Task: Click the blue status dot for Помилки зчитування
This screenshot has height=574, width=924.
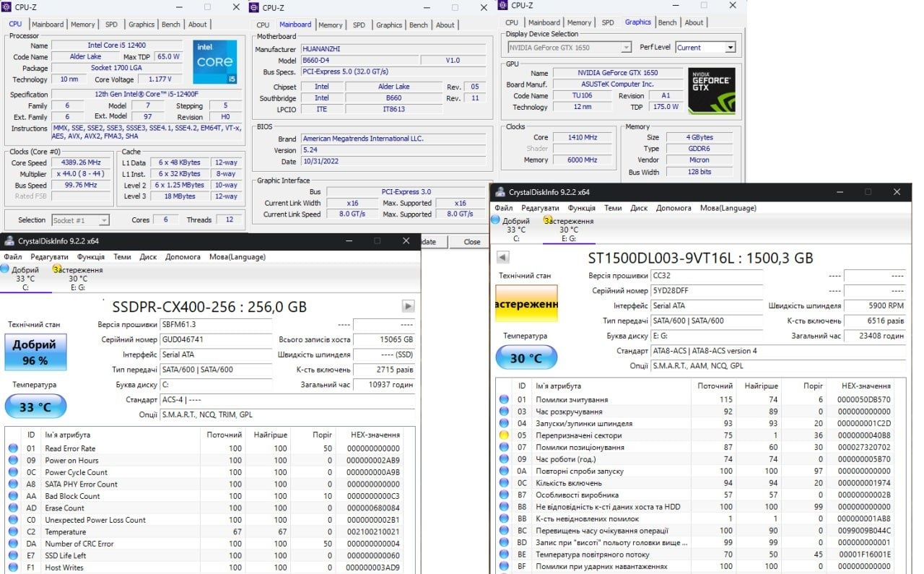Action: 504,399
